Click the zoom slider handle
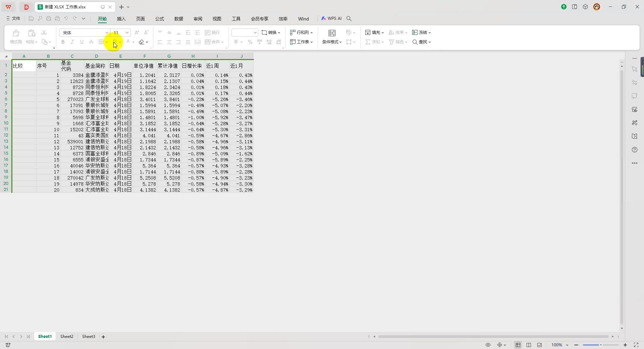Image resolution: width=644 pixels, height=349 pixels. tap(601, 345)
